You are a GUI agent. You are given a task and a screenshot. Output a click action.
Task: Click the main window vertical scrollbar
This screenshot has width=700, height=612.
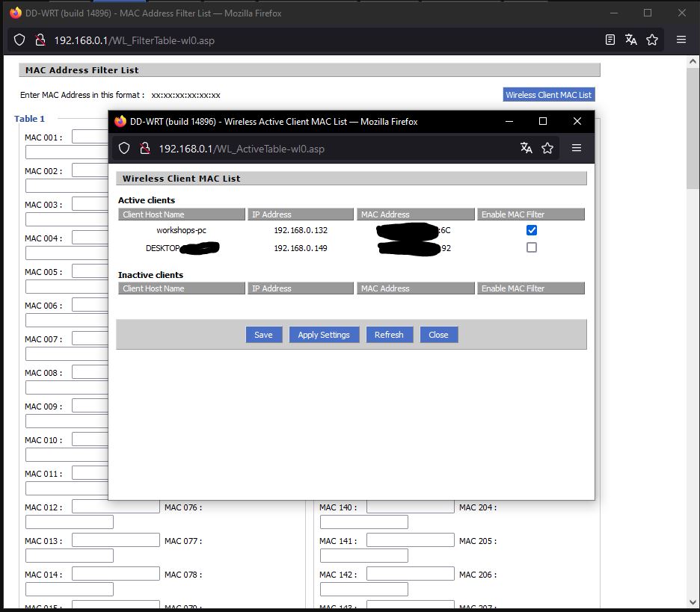pos(693,299)
